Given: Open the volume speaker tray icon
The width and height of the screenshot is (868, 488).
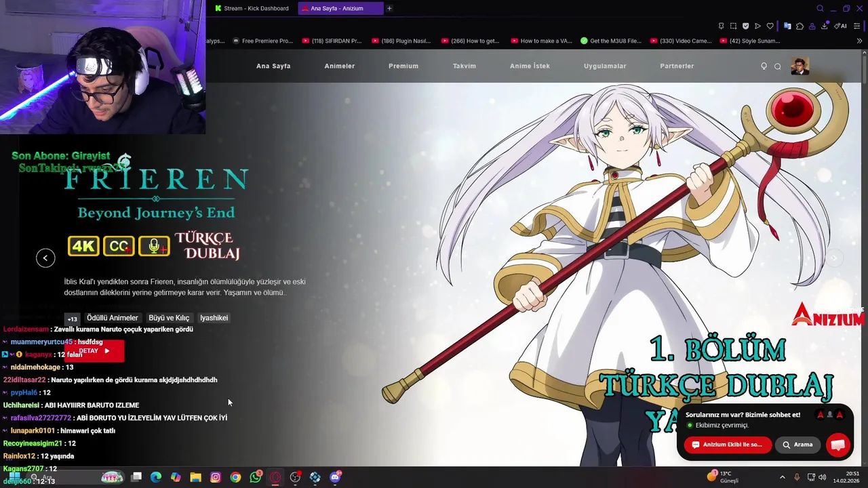Looking at the screenshot, I should [x=822, y=477].
